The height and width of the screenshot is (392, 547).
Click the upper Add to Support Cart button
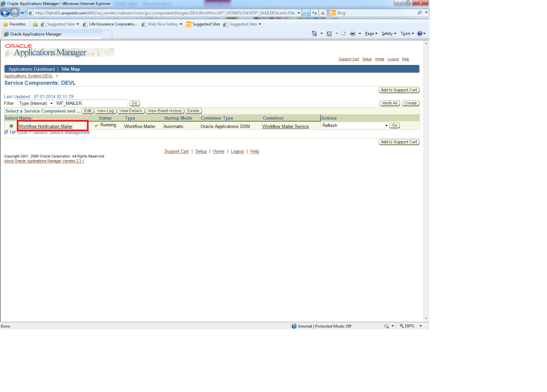coord(399,90)
